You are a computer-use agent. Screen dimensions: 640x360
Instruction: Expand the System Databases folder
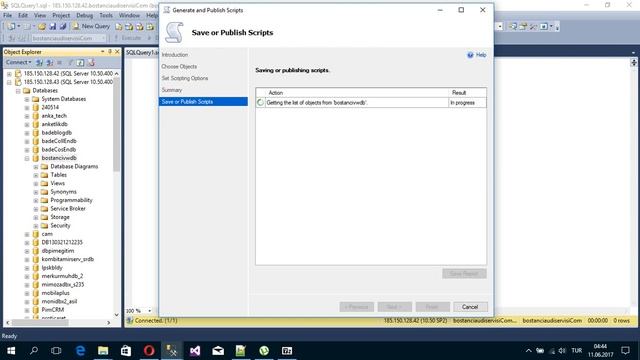click(27, 99)
